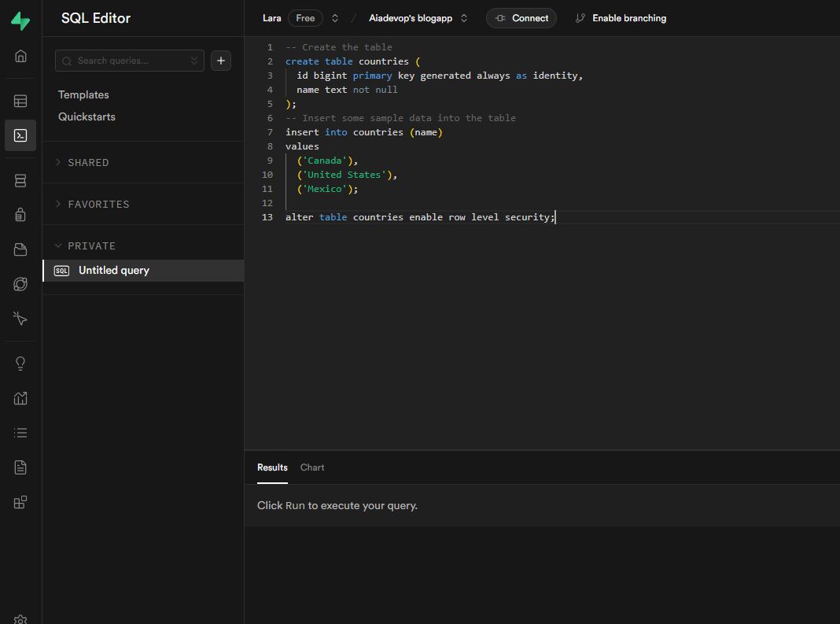This screenshot has width=840, height=624.
Task: Place cursor at end of alter table line
Action: tap(555, 217)
